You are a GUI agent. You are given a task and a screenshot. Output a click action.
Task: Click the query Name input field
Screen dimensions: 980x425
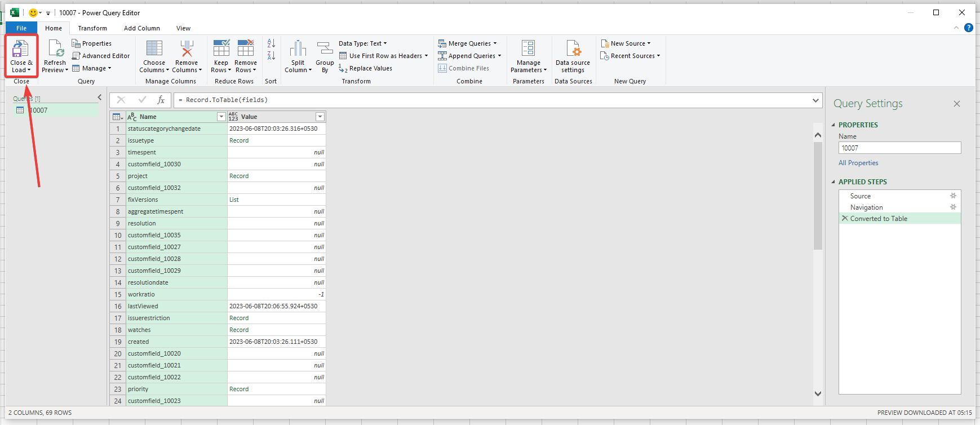pos(899,148)
